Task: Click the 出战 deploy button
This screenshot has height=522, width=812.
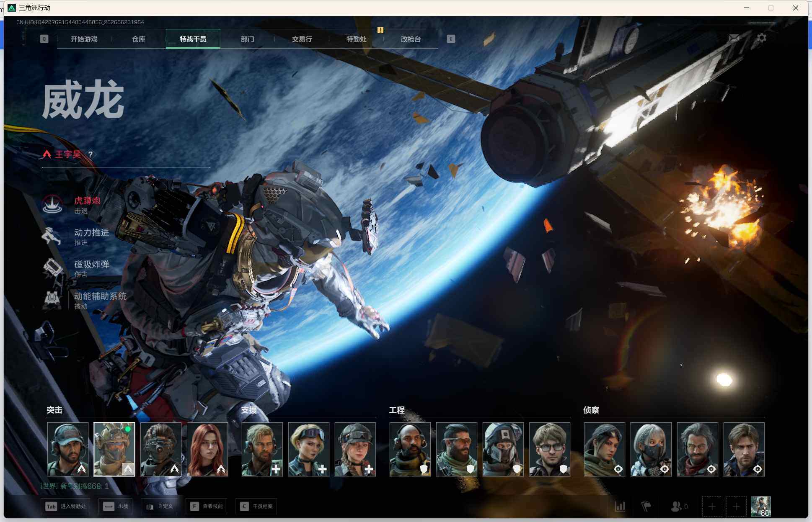Action: click(x=116, y=507)
